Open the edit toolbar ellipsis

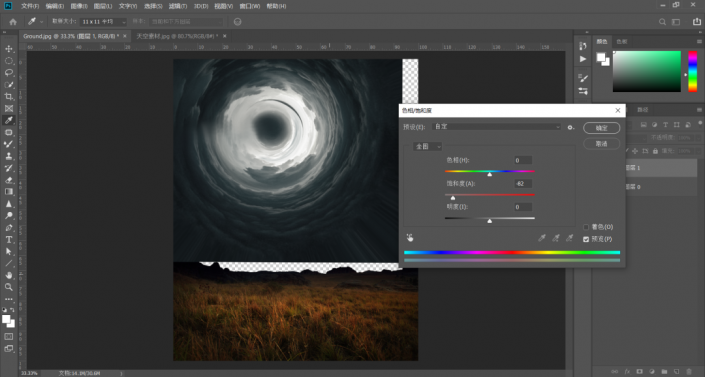pyautogui.click(x=9, y=299)
